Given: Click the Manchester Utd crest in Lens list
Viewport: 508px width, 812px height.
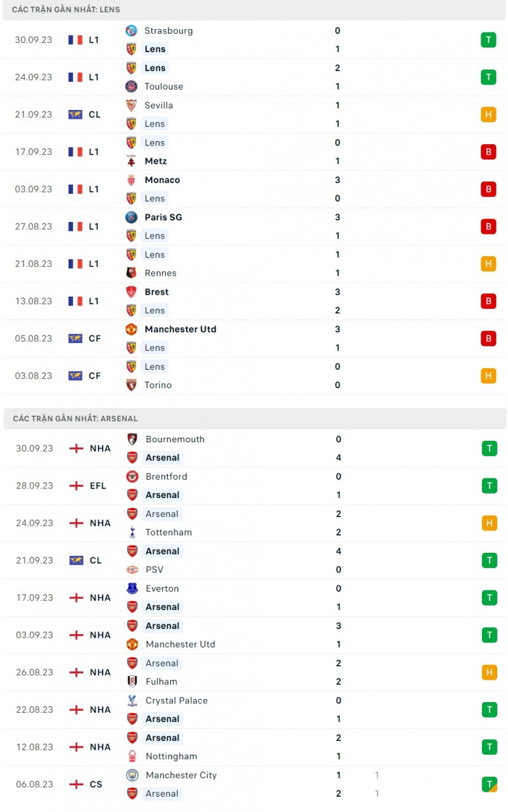Looking at the screenshot, I should tap(131, 329).
